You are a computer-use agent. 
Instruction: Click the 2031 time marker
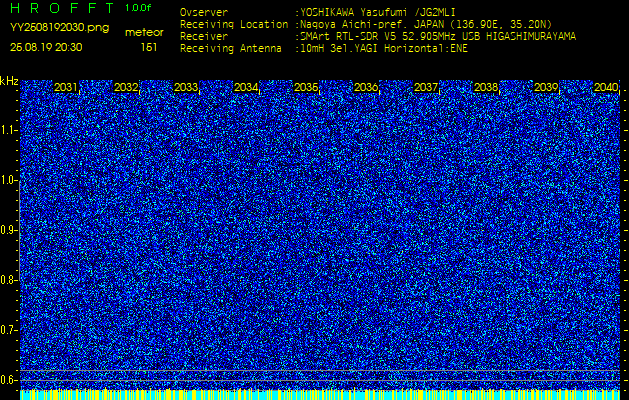pyautogui.click(x=66, y=87)
